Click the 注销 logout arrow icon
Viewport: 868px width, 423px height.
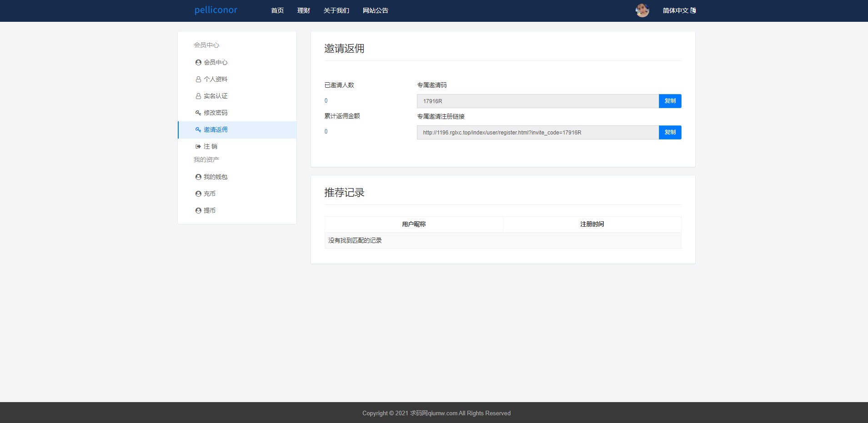198,147
